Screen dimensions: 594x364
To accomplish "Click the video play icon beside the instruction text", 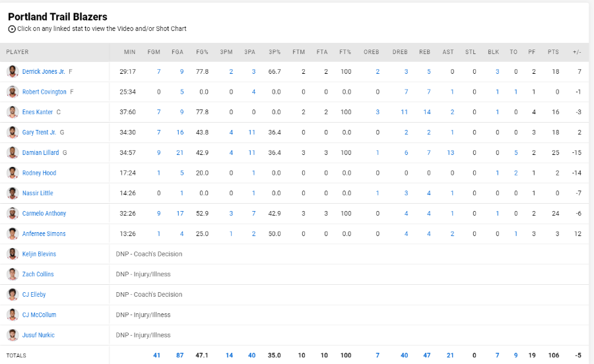I will tap(12, 29).
